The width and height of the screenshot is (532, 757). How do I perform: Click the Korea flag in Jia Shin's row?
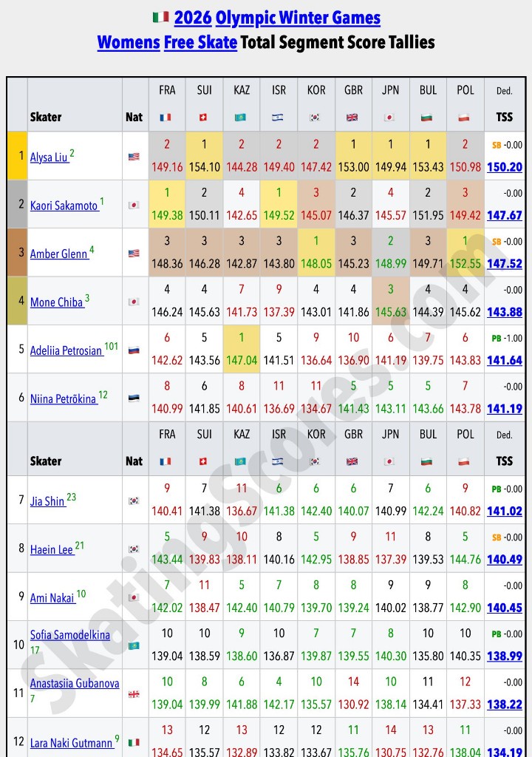coord(134,500)
